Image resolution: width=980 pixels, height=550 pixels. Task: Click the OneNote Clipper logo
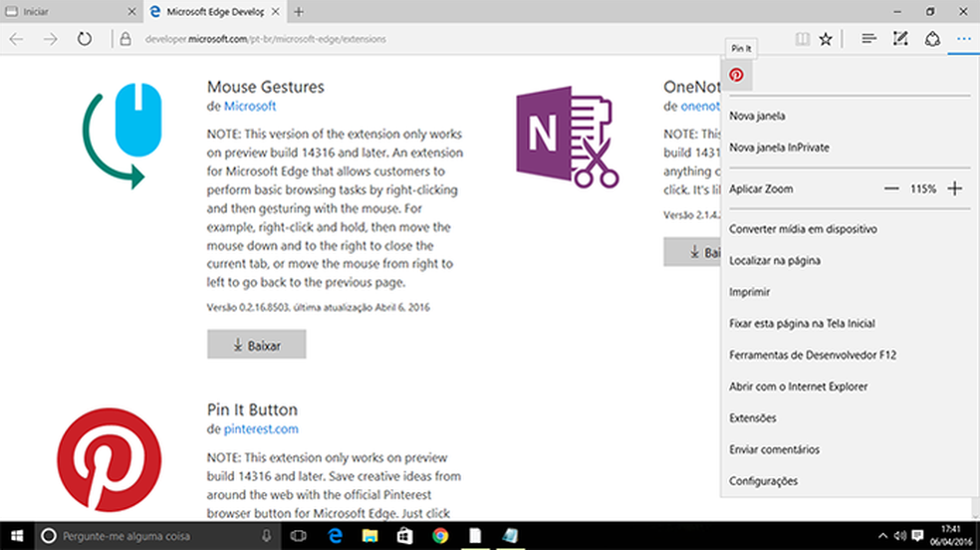(567, 137)
